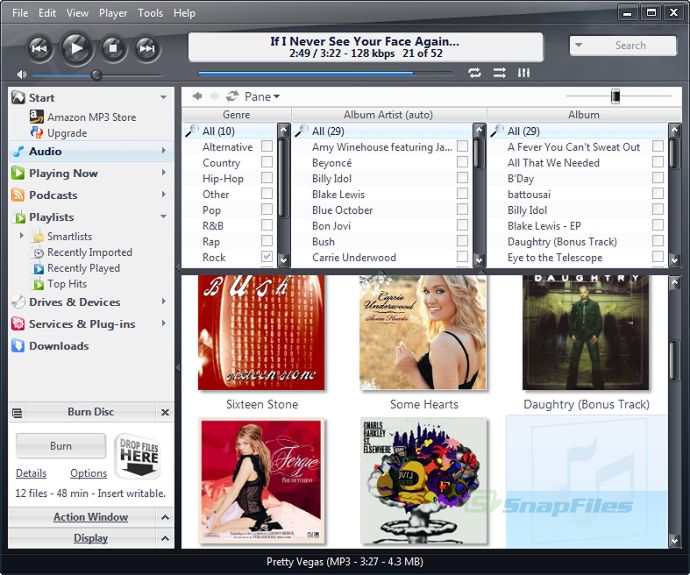The width and height of the screenshot is (690, 575).
Task: Expand the Display panel chevron
Action: coord(165,538)
